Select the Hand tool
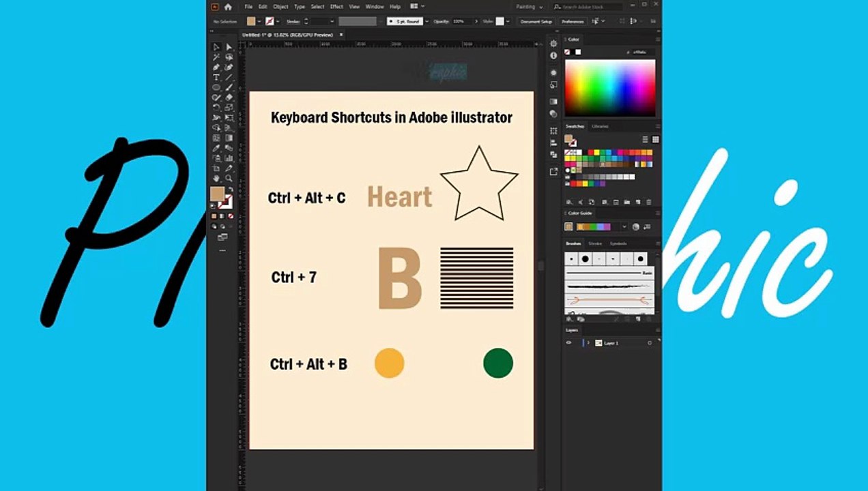The height and width of the screenshot is (491, 868). click(x=216, y=178)
